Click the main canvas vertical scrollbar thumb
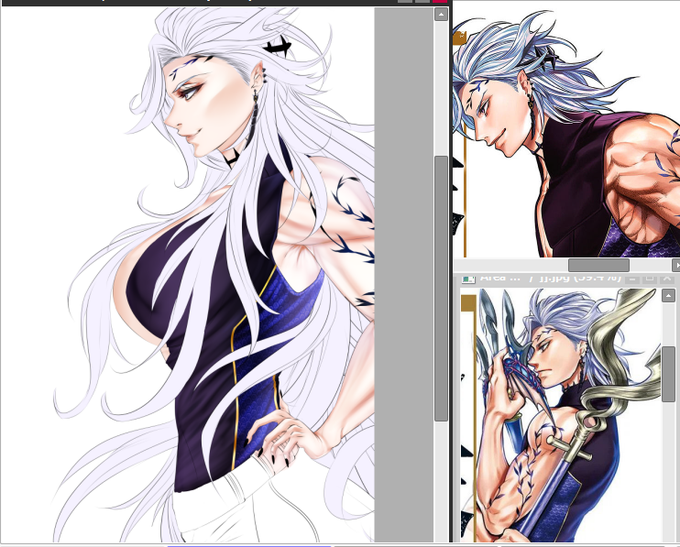The width and height of the screenshot is (680, 547). pos(441,288)
